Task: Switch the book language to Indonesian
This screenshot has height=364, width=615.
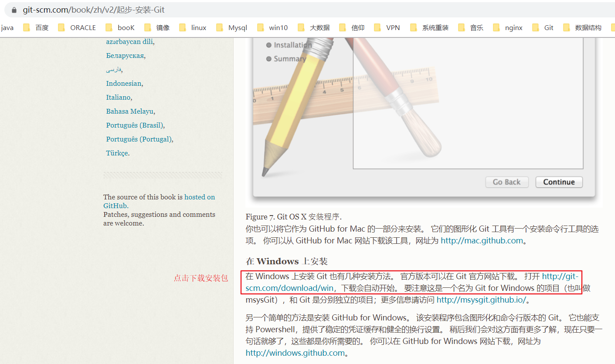Action: click(x=124, y=83)
